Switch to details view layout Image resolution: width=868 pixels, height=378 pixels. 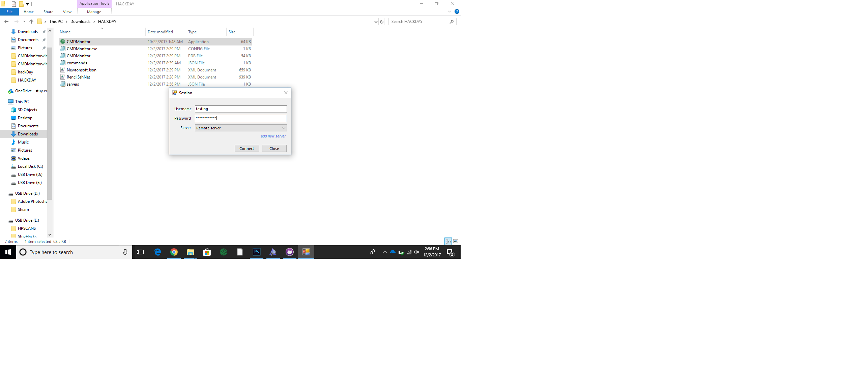(x=448, y=241)
